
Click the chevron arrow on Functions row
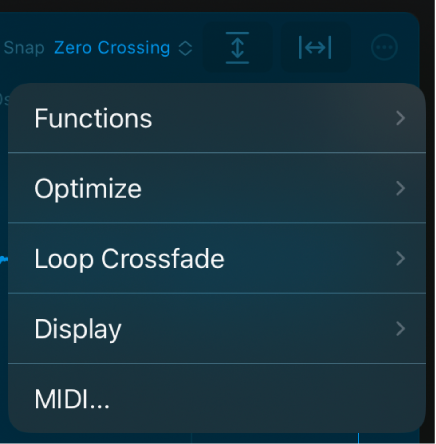[401, 118]
